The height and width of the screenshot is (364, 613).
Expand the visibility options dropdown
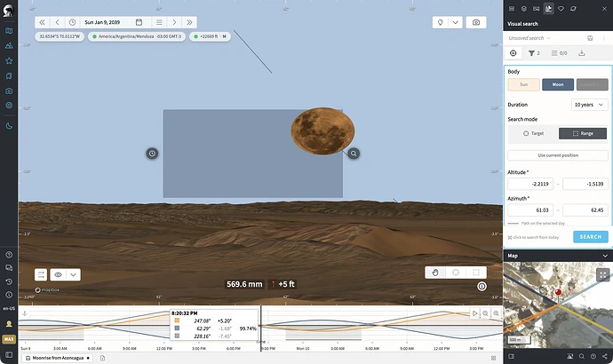pos(73,274)
